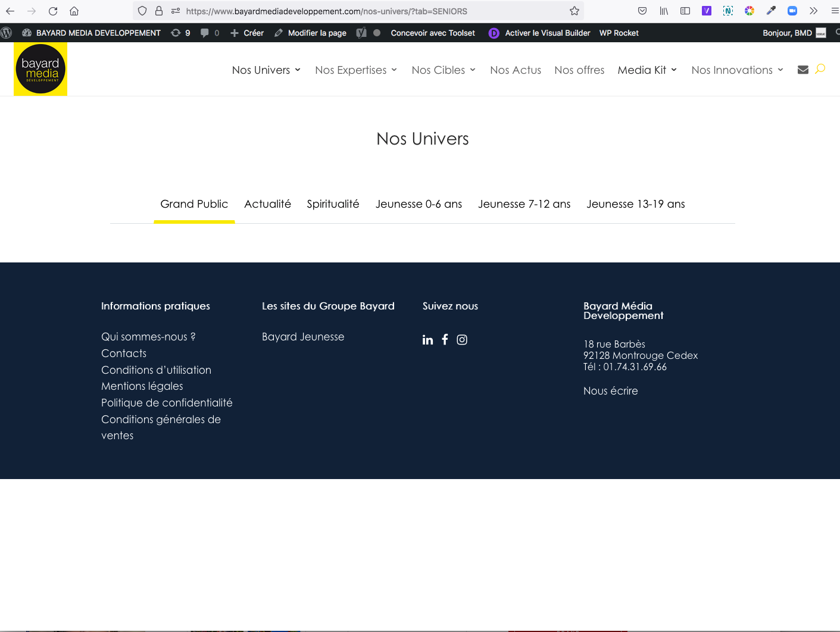Switch to the Grand Public tab
The image size is (840, 632).
pyautogui.click(x=194, y=204)
